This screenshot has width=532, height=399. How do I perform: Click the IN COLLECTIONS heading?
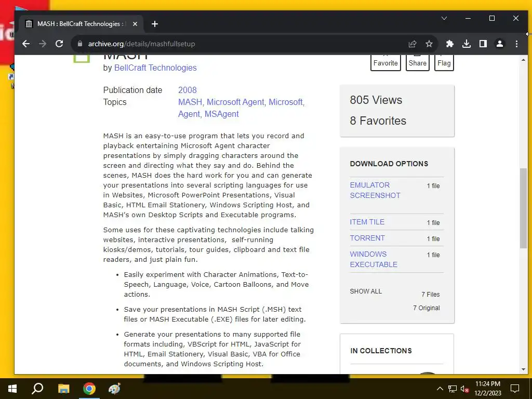coord(381,351)
